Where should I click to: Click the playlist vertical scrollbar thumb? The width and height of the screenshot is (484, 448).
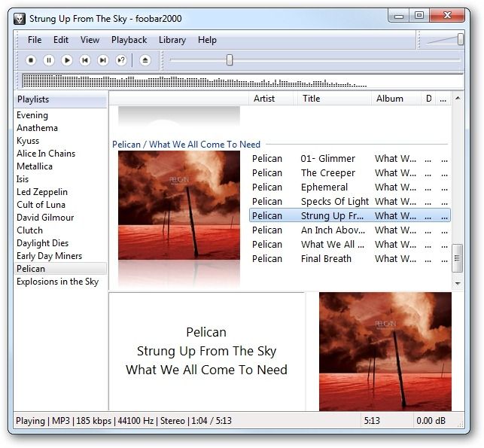(457, 258)
